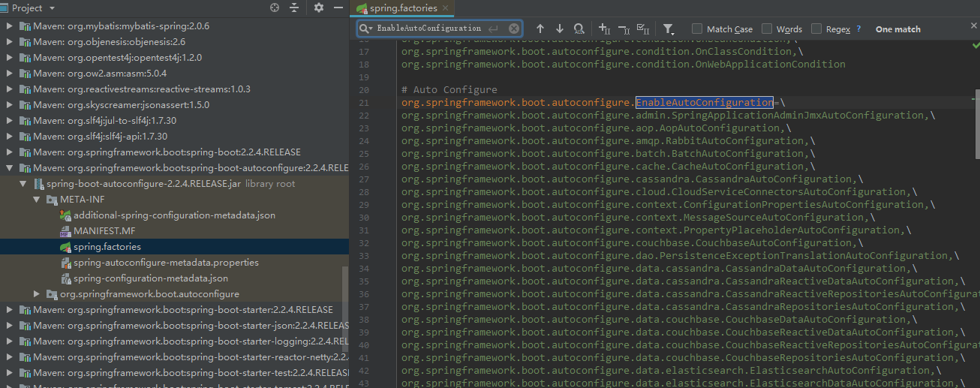
Task: Select Maven: org.slf4j:jul-to-slf4j:1.7.30
Action: point(104,121)
